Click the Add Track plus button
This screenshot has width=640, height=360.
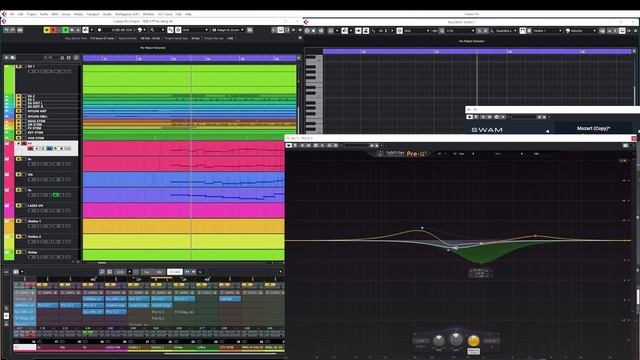[7, 58]
